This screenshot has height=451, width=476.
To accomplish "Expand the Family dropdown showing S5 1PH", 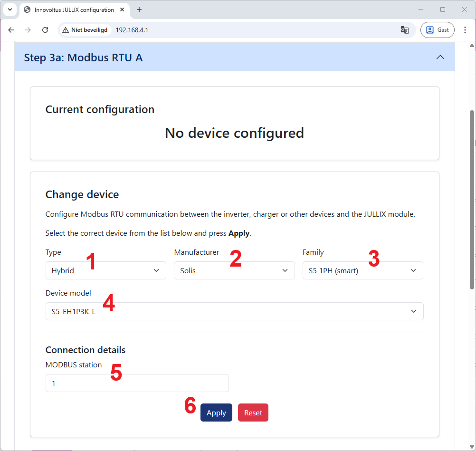I will (362, 270).
